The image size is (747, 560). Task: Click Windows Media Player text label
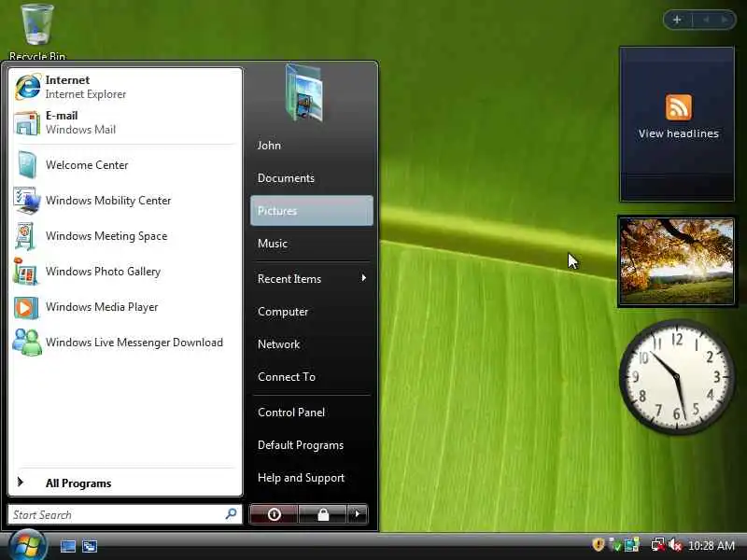[x=102, y=307]
